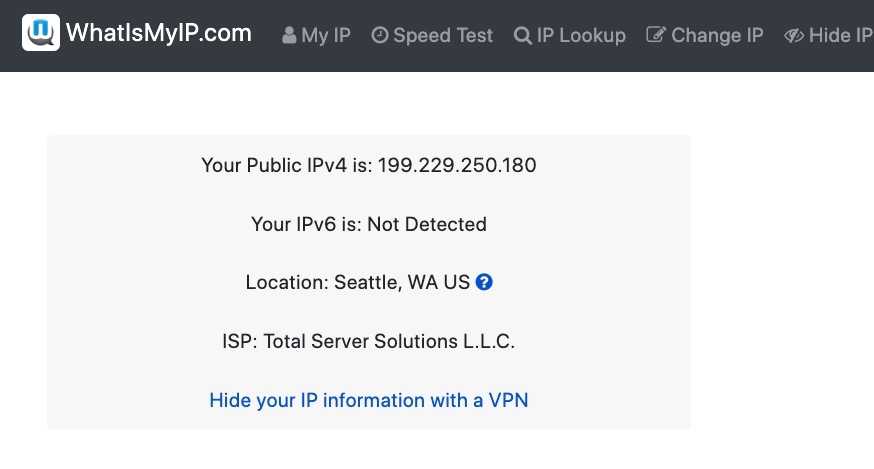Click the user icon beside My IP

289,36
